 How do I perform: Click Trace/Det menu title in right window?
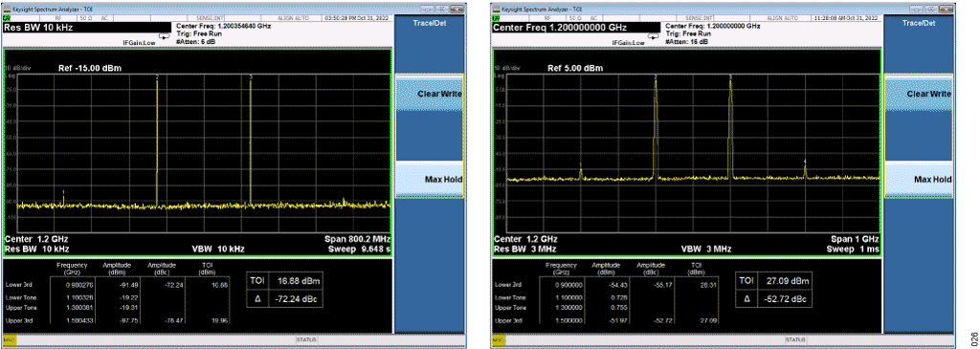pyautogui.click(x=919, y=23)
